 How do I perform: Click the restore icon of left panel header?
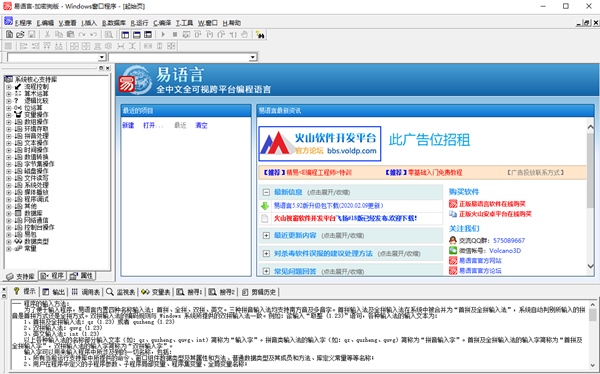tap(101, 68)
